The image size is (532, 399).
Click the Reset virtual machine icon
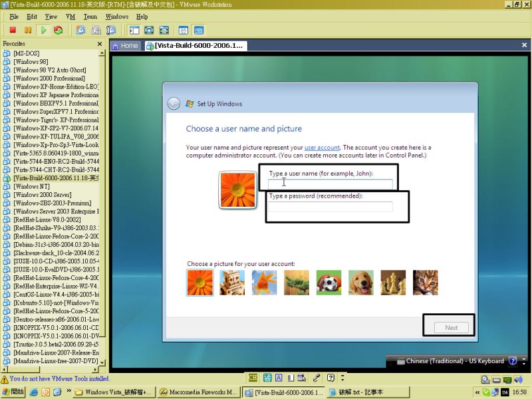tap(59, 30)
